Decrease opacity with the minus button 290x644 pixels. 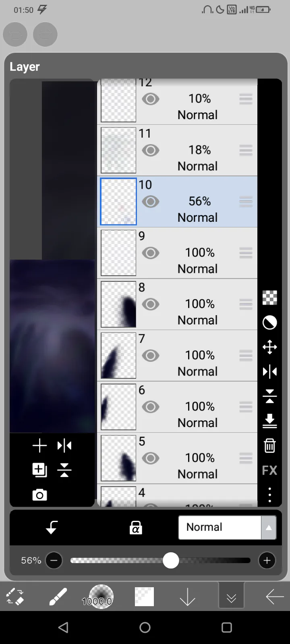54,560
